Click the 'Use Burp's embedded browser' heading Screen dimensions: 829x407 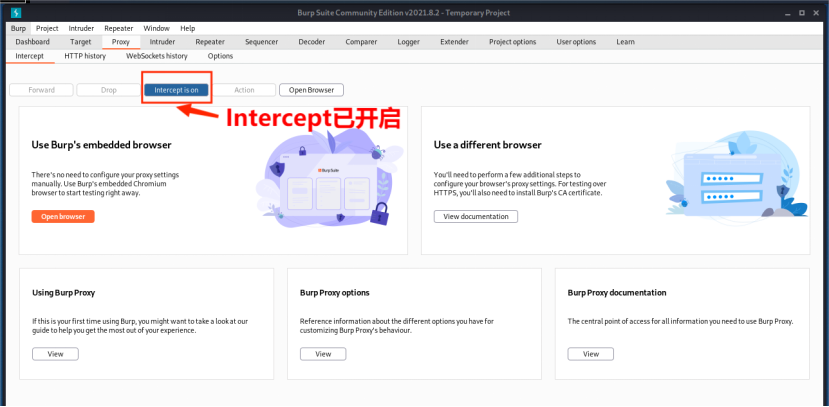coord(102,145)
